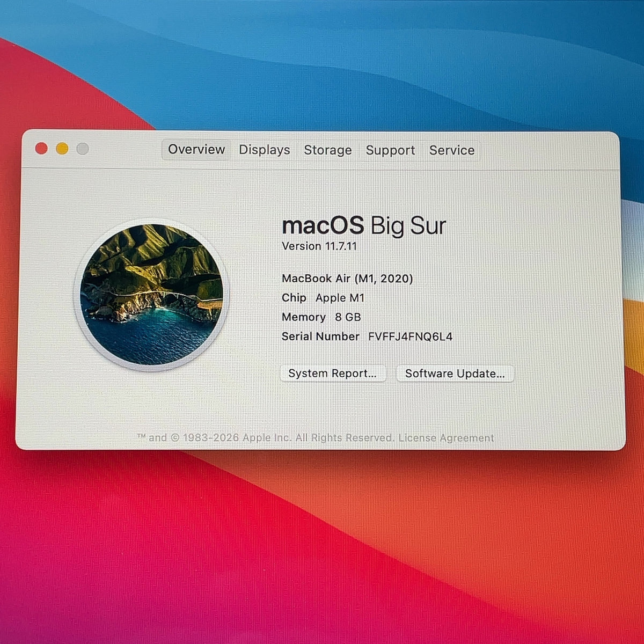Open the Storage tab
Image resolution: width=644 pixels, height=644 pixels.
coord(328,150)
